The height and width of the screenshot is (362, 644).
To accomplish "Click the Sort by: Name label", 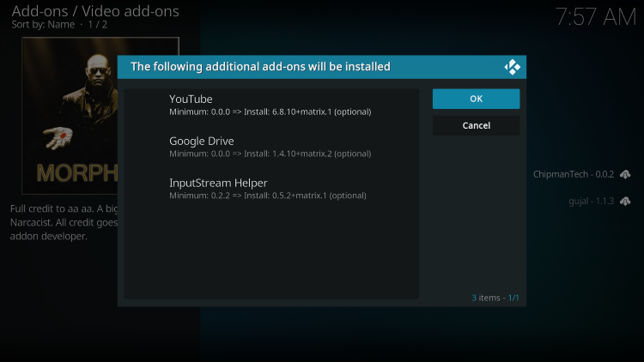I will [43, 25].
